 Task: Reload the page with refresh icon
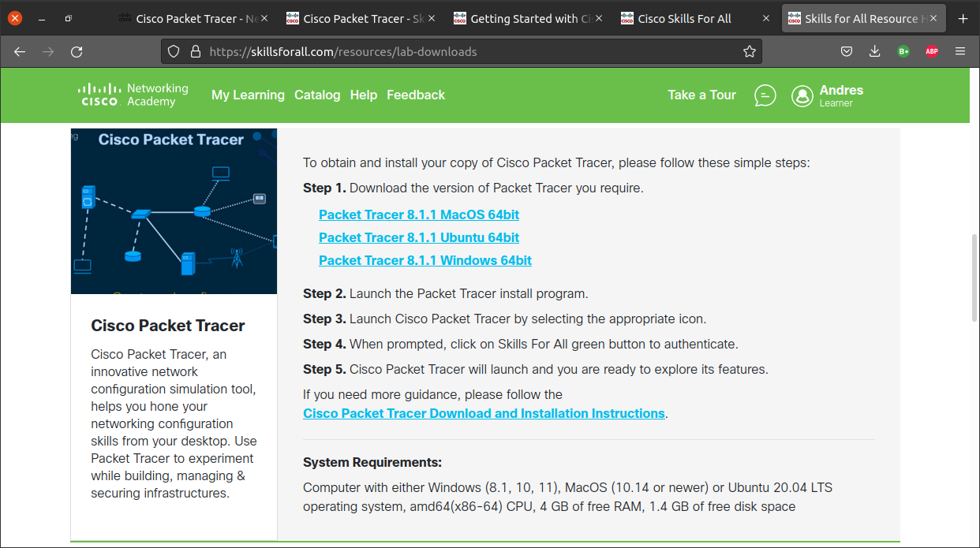(x=77, y=52)
